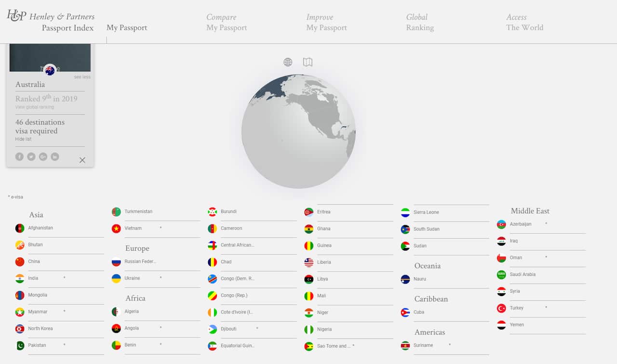The height and width of the screenshot is (364, 617).
Task: Go to Access The World section
Action: (524, 22)
